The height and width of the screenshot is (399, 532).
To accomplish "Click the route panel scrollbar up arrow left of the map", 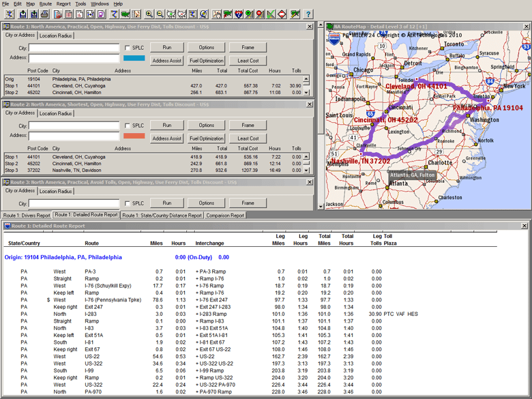I will pos(321,25).
